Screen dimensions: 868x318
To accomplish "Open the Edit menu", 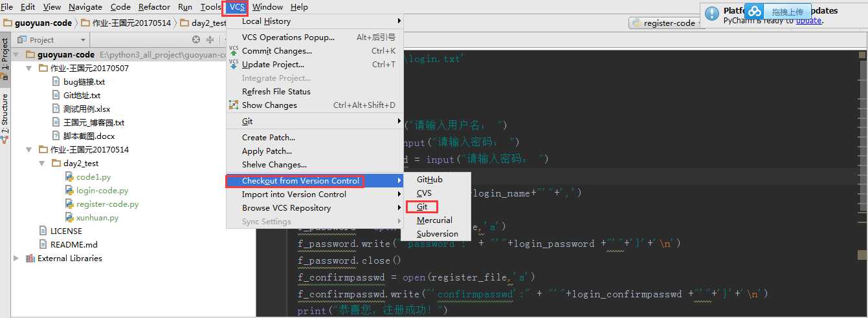I will 28,6.
